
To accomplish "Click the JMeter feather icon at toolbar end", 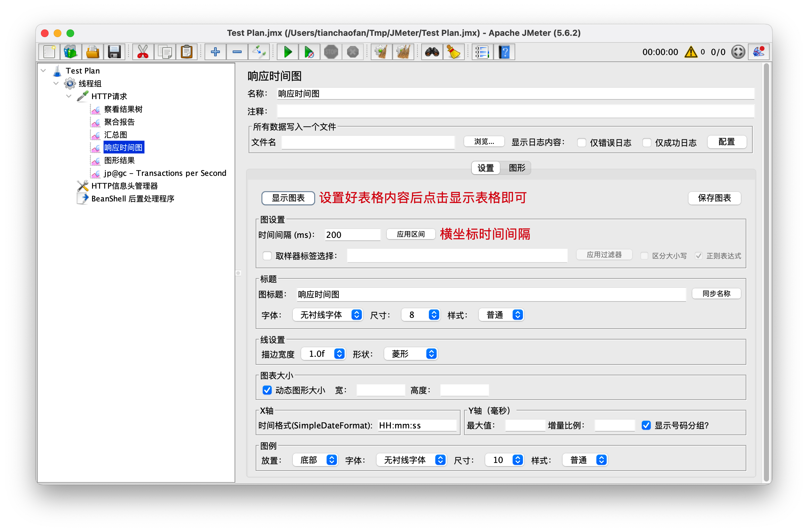I will pos(758,52).
